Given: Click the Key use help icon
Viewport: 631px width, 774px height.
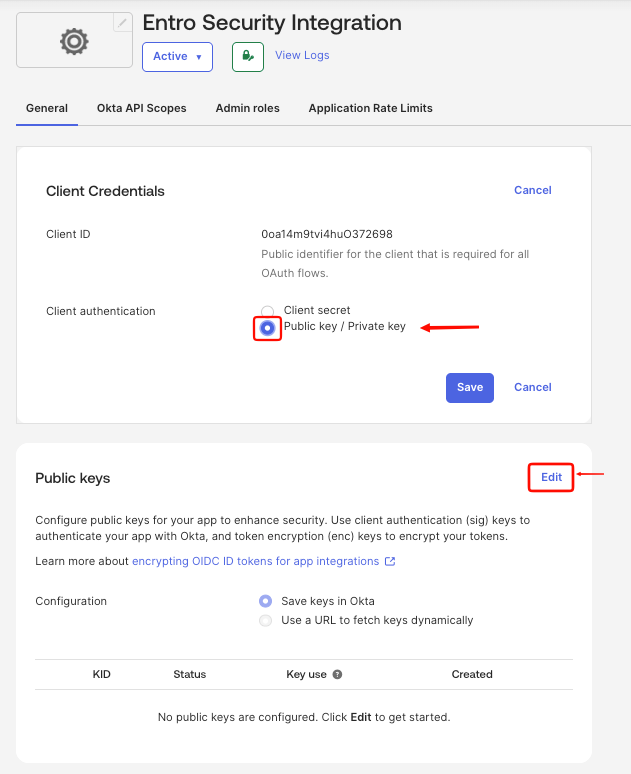Looking at the screenshot, I should tap(337, 674).
